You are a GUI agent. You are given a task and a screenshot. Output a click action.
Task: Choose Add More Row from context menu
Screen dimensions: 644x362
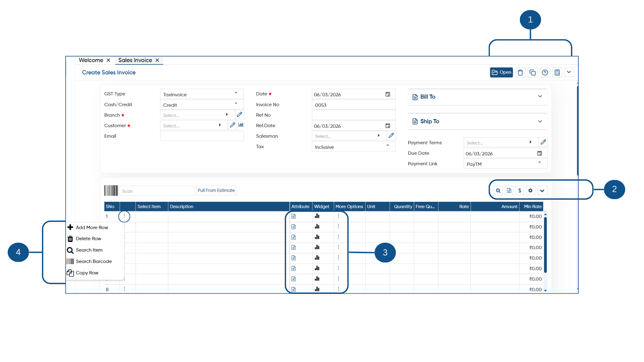coord(92,227)
